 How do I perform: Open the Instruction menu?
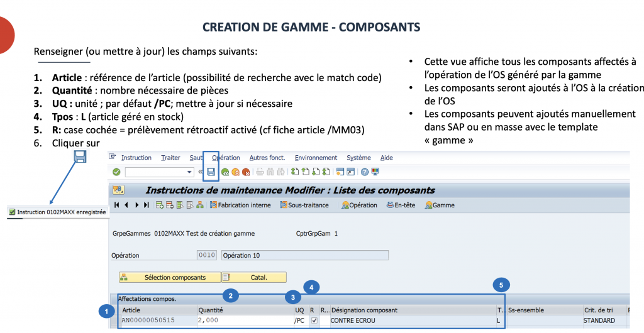136,158
